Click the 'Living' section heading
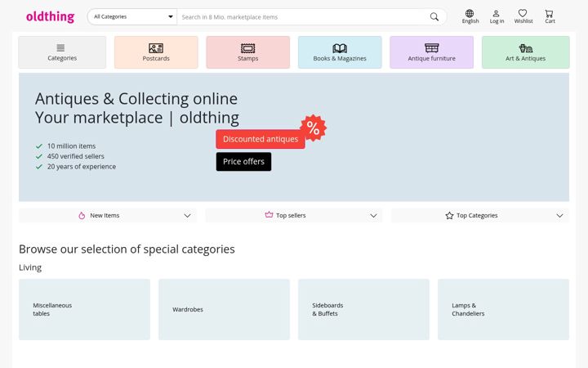This screenshot has height=368, width=588. pyautogui.click(x=30, y=267)
